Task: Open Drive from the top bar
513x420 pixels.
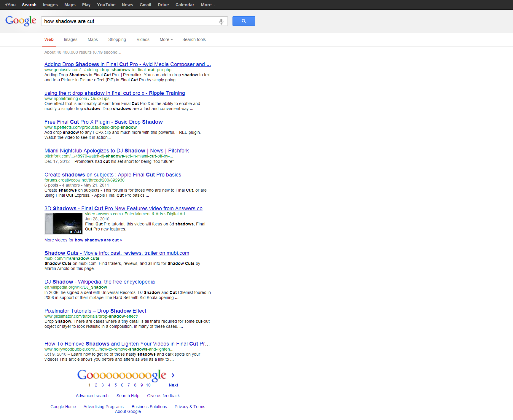Action: click(163, 5)
